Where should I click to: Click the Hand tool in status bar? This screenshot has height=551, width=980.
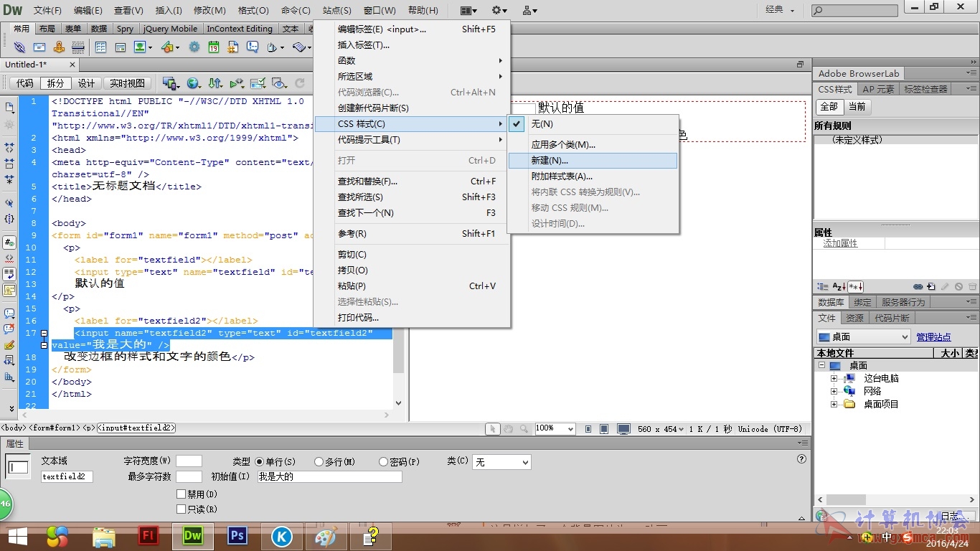(508, 428)
